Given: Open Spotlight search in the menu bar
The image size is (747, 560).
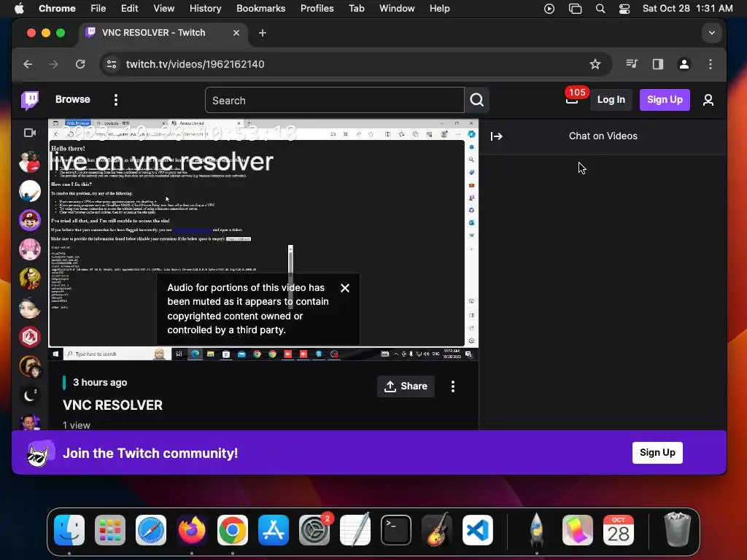Looking at the screenshot, I should coord(600,9).
